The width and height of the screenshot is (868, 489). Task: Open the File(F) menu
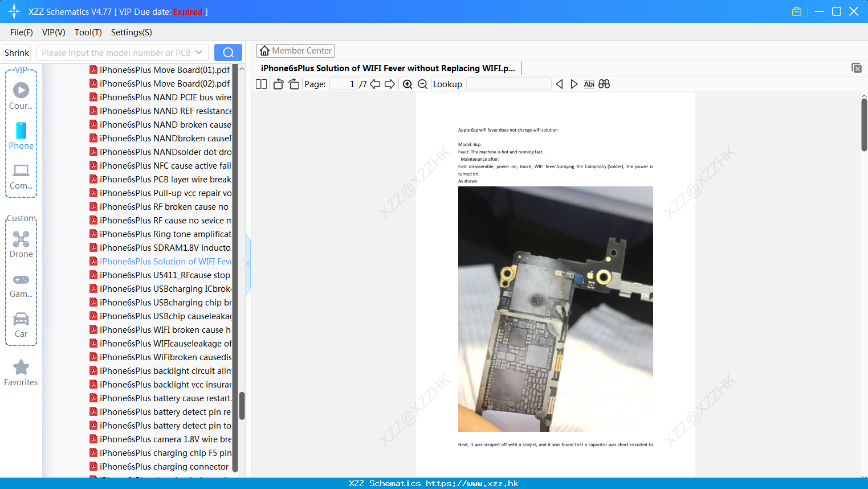(22, 32)
